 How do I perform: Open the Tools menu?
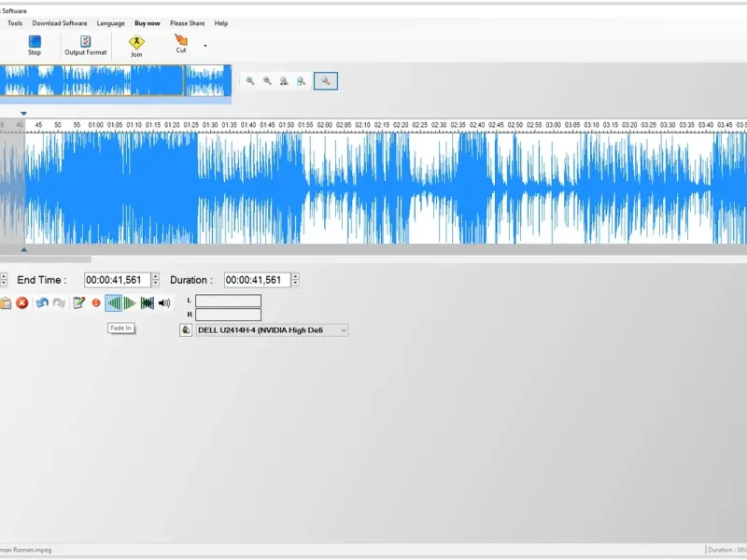(x=15, y=22)
